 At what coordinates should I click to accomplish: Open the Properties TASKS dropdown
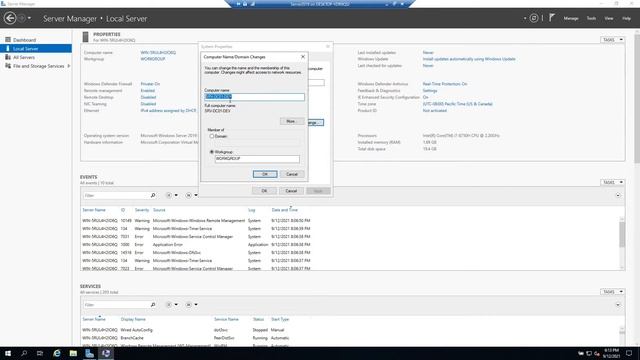click(612, 40)
